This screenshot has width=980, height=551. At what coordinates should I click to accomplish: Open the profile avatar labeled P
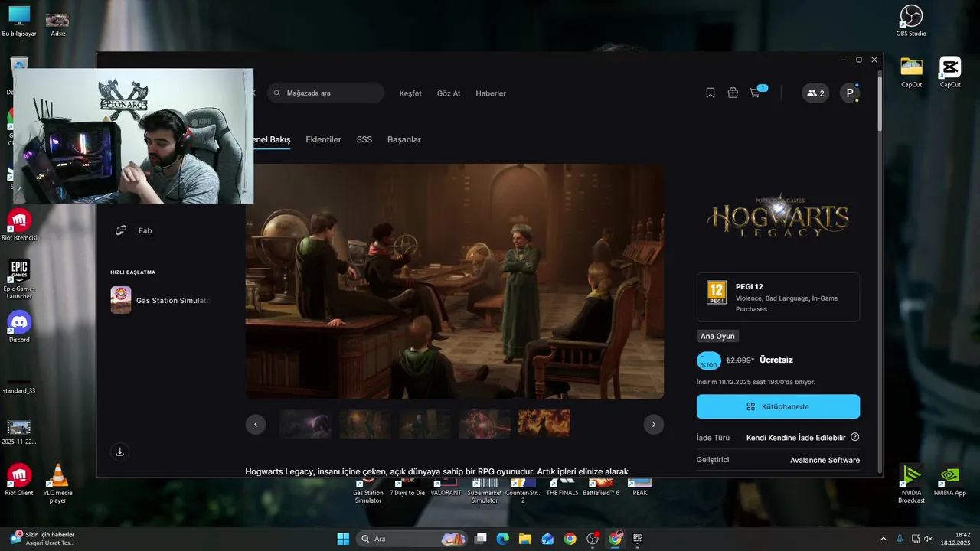click(849, 93)
